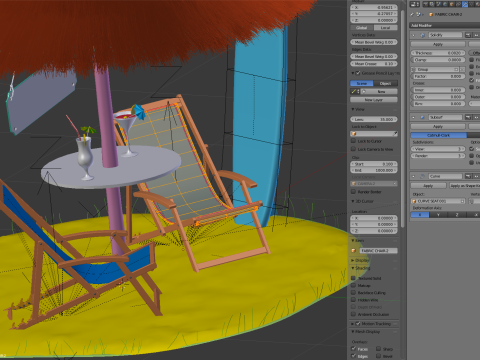
Task: Pick object with Lock to Object eyedropper
Action: [x=395, y=134]
